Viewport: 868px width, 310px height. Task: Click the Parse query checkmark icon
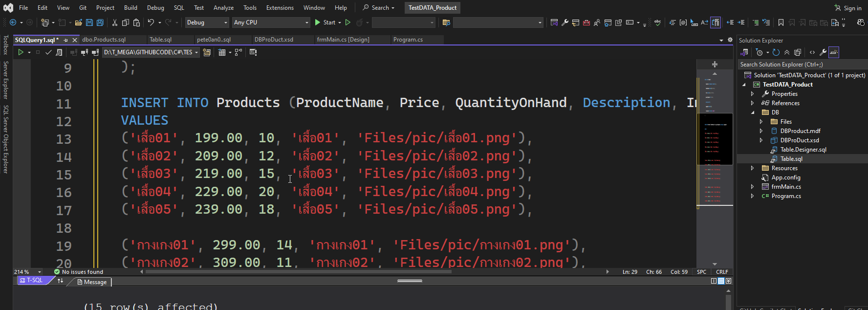pos(48,52)
